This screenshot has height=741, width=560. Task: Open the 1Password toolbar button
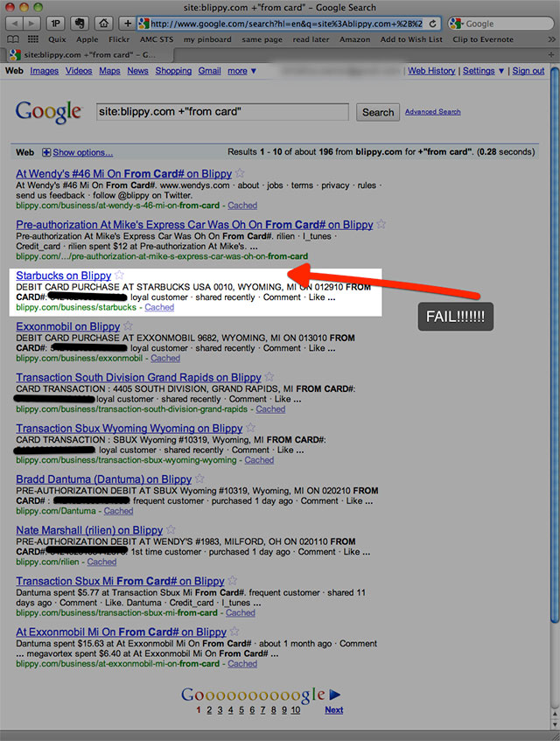click(x=55, y=23)
